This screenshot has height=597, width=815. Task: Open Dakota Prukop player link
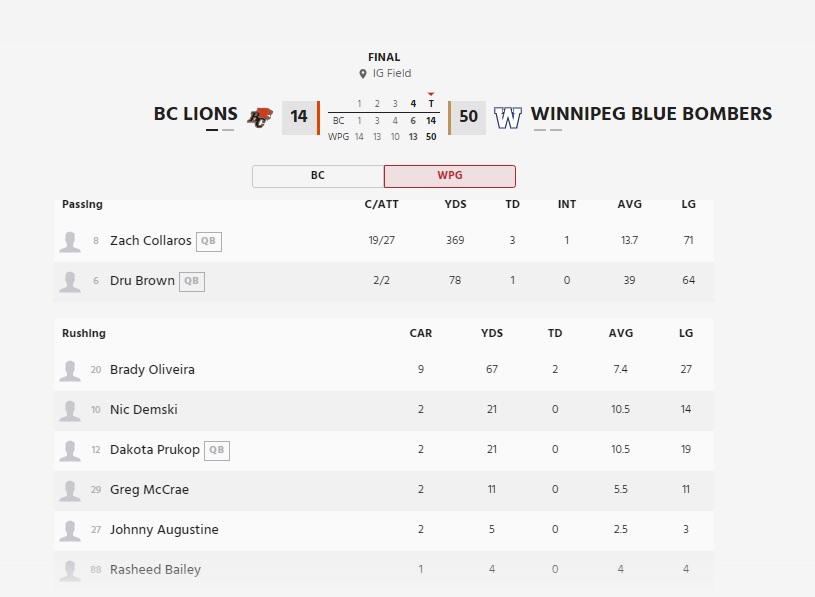tap(155, 450)
